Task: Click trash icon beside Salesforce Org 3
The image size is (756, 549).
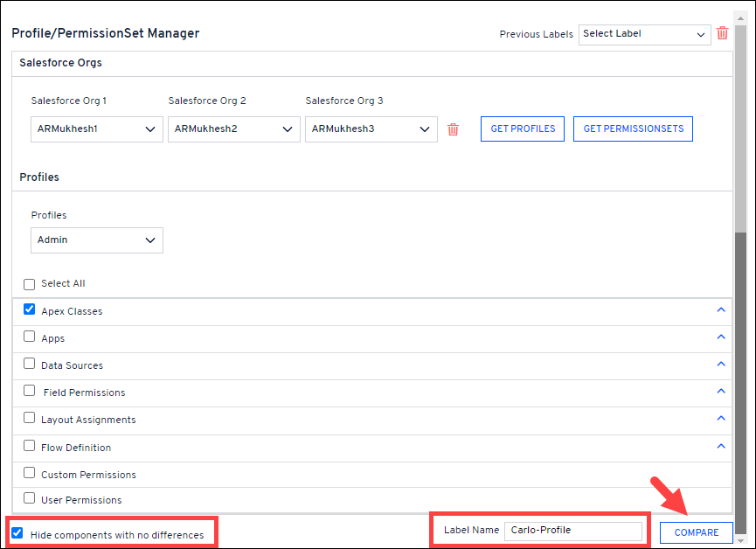Action: click(x=453, y=129)
